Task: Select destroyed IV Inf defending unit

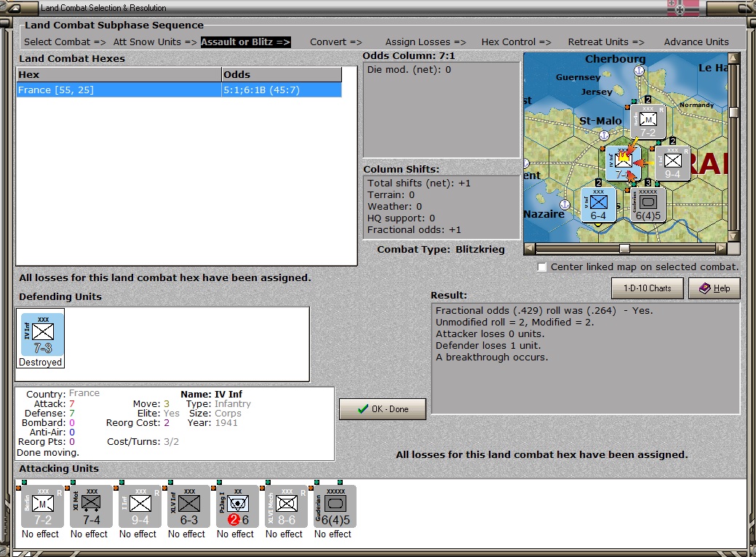Action: tap(41, 333)
